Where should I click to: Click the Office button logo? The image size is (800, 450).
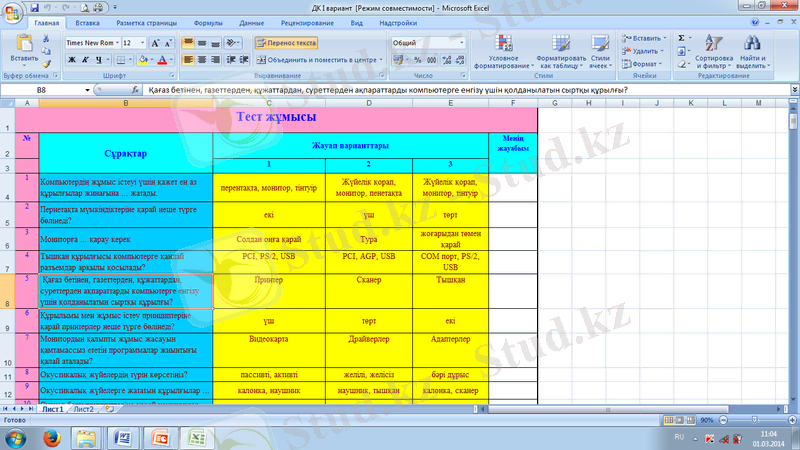tap(12, 12)
